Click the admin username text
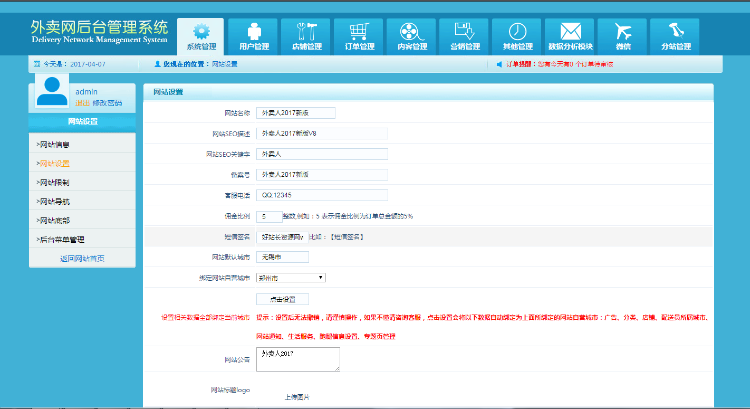Image resolution: width=750 pixels, height=409 pixels. 87,91
